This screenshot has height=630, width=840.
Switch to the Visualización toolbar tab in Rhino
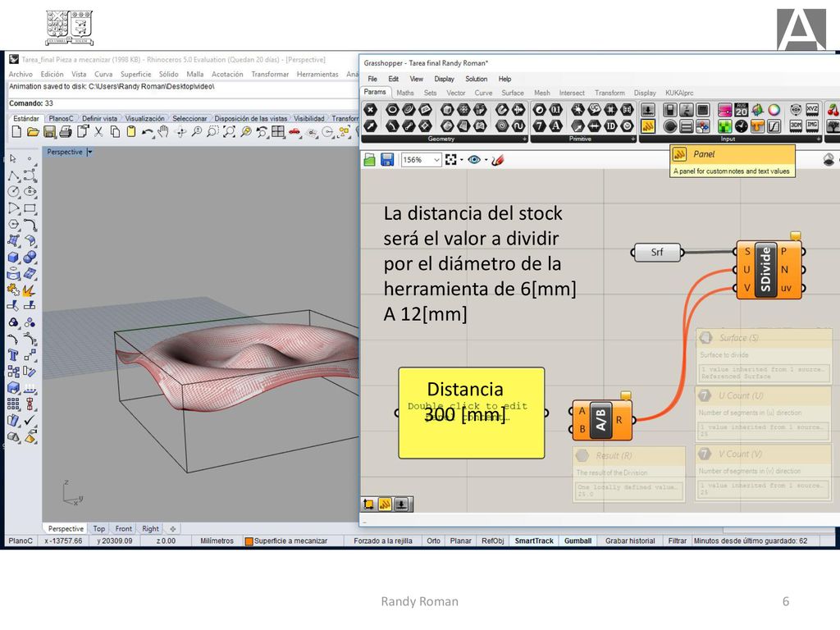(144, 118)
